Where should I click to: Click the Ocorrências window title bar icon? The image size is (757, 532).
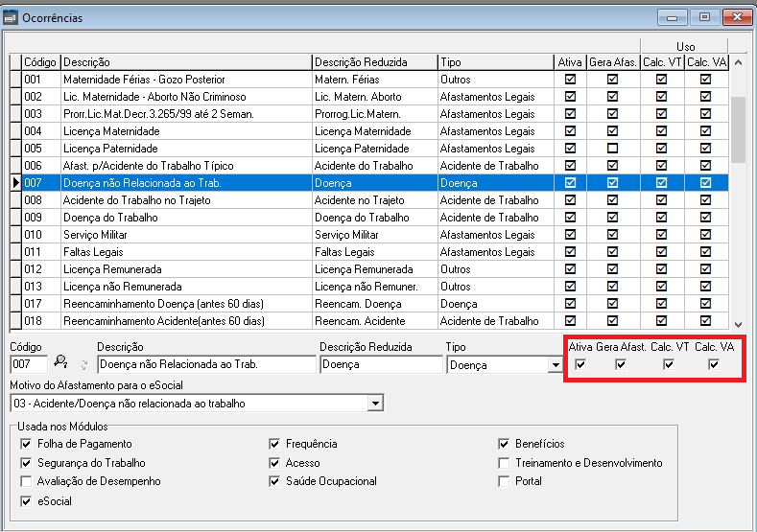pos(12,17)
